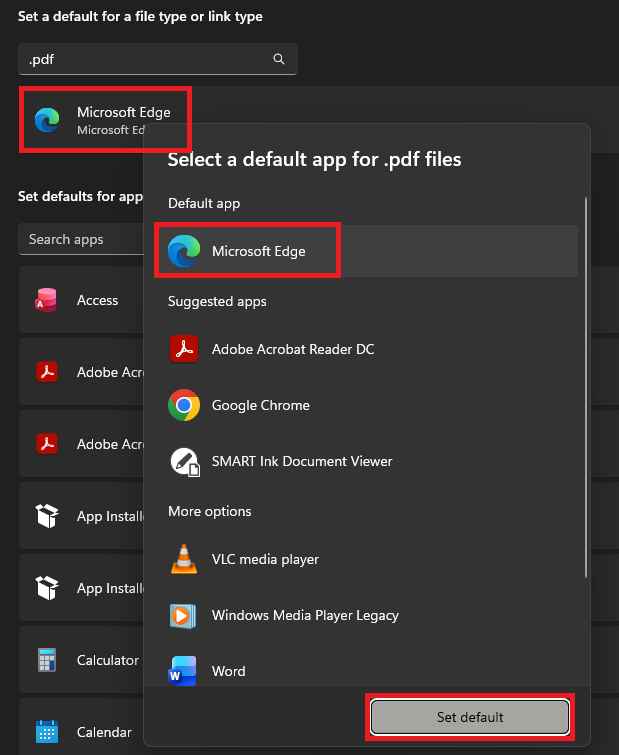Click the dialog's vertical scrollbar

click(586, 387)
